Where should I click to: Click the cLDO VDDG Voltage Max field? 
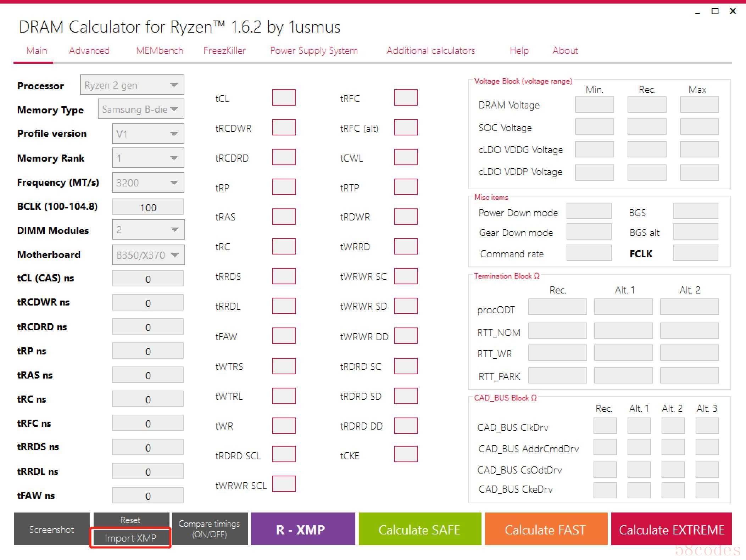pyautogui.click(x=699, y=149)
